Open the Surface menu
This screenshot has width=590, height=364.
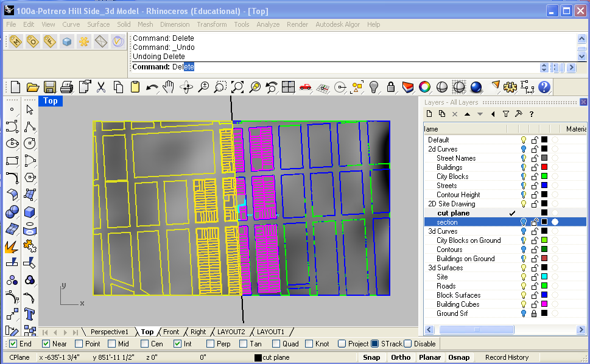[x=98, y=24]
